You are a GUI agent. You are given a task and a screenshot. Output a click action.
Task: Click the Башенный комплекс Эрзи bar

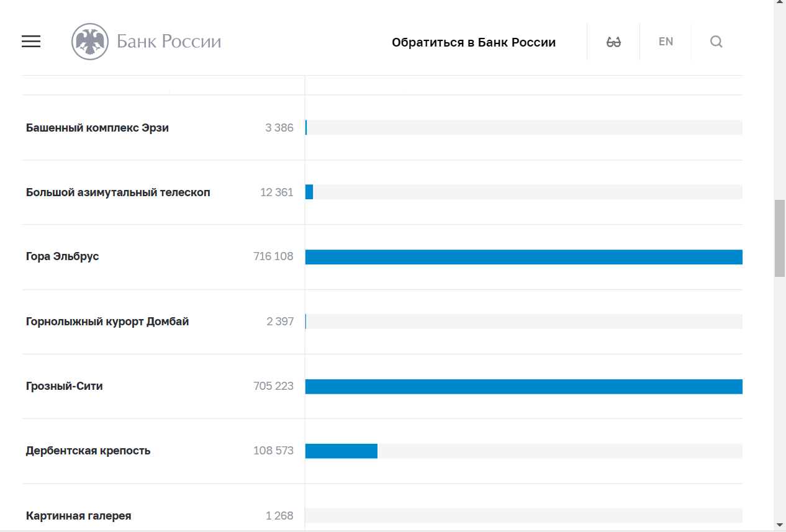524,127
